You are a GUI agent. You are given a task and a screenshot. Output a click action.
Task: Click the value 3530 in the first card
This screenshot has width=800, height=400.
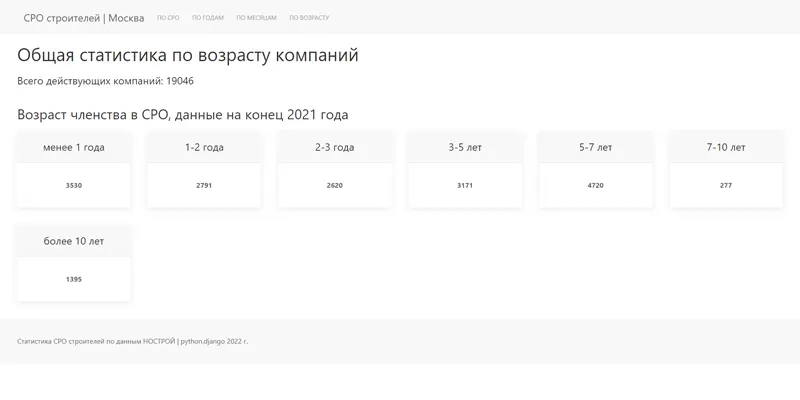point(74,186)
